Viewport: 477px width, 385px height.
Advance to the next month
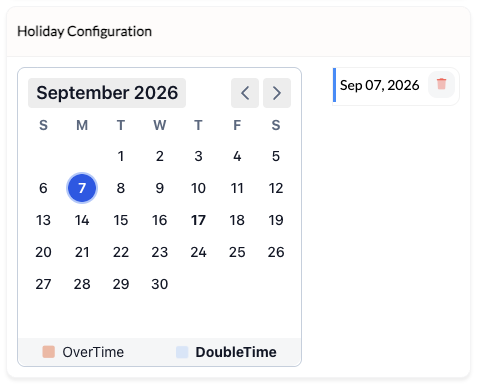point(277,93)
